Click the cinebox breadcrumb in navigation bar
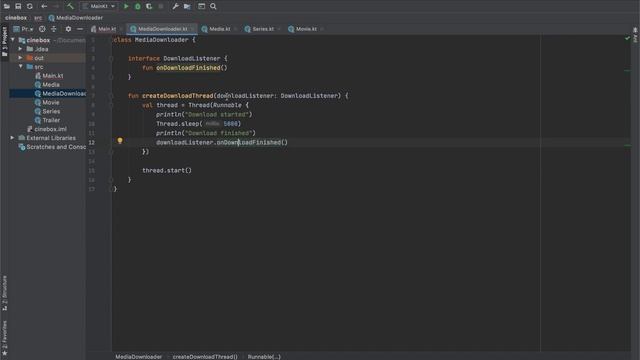Image resolution: width=640 pixels, height=360 pixels. pos(16,18)
